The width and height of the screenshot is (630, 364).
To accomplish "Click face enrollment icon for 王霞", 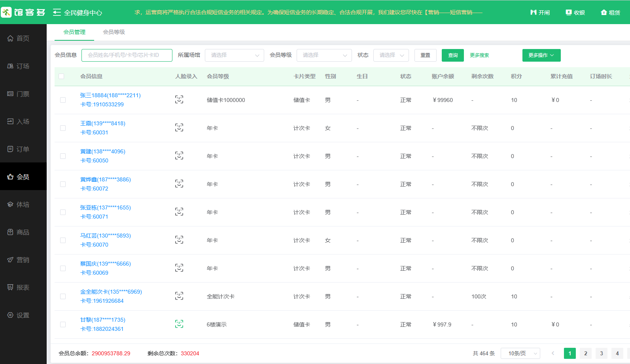I will [179, 128].
